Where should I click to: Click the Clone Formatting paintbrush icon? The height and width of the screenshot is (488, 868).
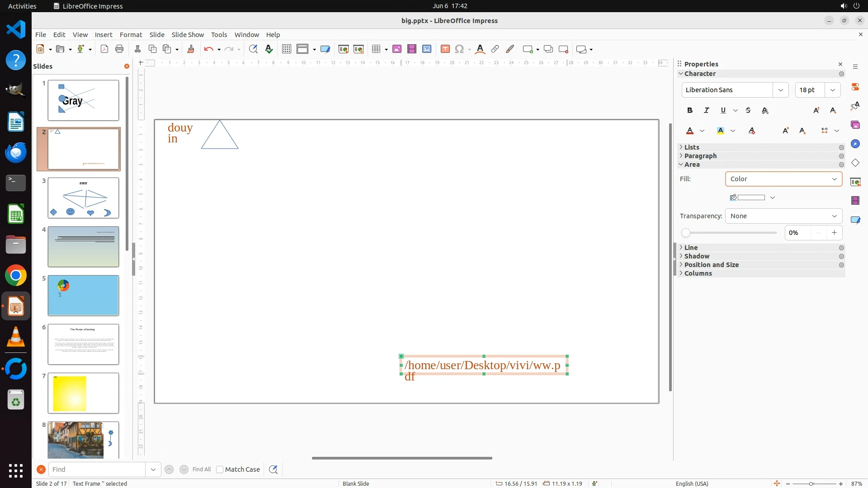point(190,49)
